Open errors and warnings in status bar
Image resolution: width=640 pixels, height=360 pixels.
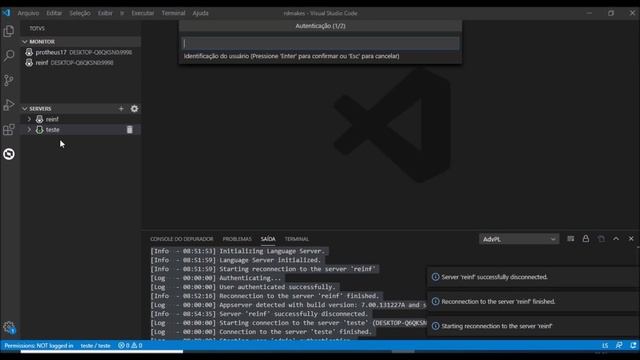coord(130,345)
